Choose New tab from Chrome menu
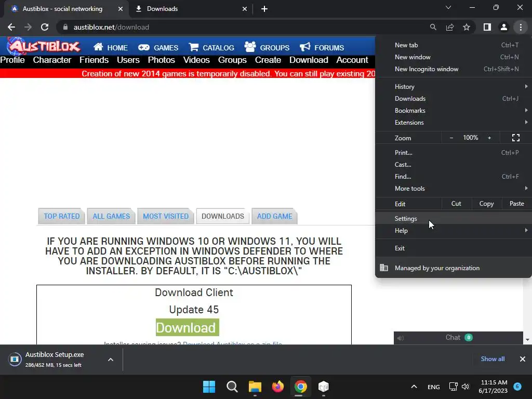532x399 pixels. click(x=453, y=45)
